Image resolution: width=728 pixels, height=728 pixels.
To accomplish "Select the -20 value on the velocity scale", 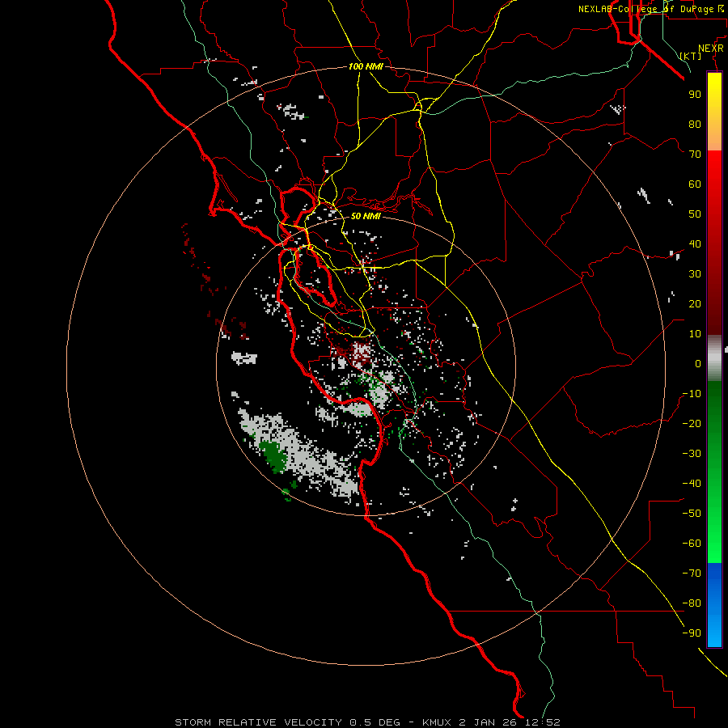I will pyautogui.click(x=692, y=423).
